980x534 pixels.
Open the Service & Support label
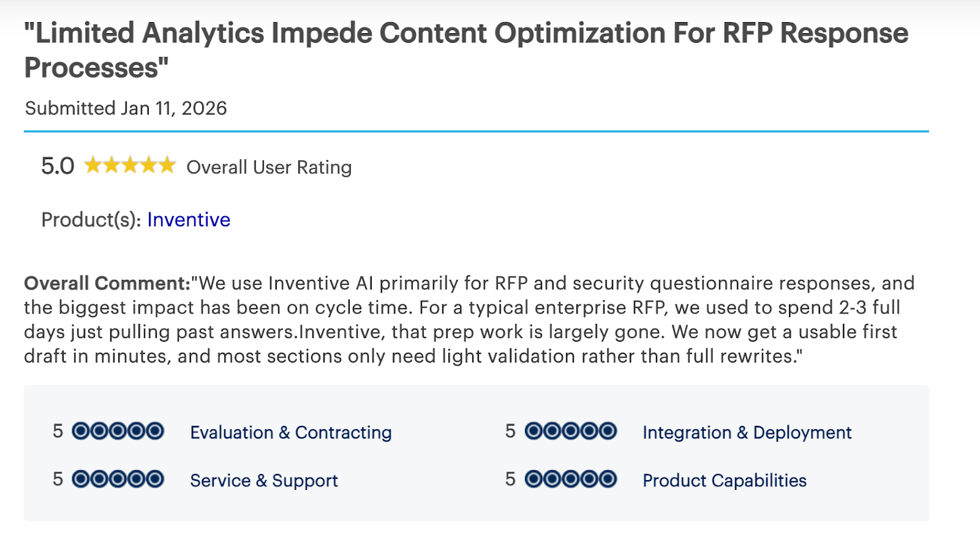(x=264, y=481)
